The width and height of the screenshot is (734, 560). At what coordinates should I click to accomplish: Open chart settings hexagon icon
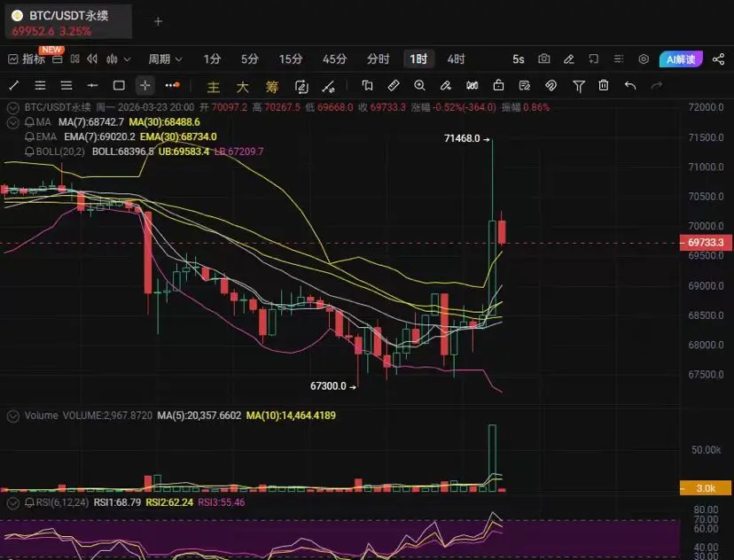point(644,59)
